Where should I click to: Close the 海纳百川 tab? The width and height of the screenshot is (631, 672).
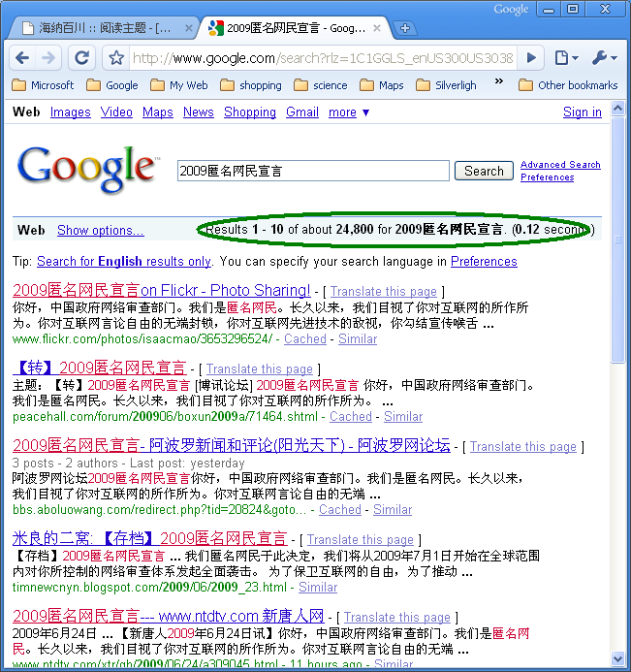188,28
